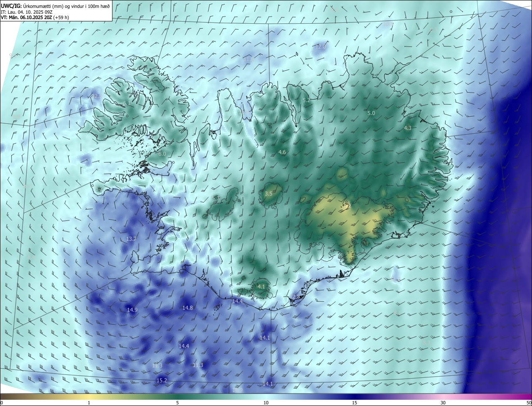The width and height of the screenshot is (532, 406).
Task: Click the 14.9 precipitable water value
Action: (x=132, y=310)
